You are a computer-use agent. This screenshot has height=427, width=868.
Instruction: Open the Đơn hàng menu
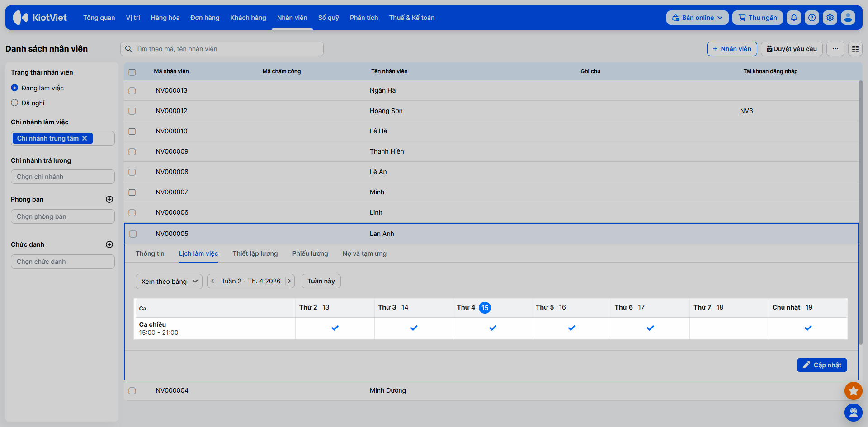pyautogui.click(x=205, y=18)
